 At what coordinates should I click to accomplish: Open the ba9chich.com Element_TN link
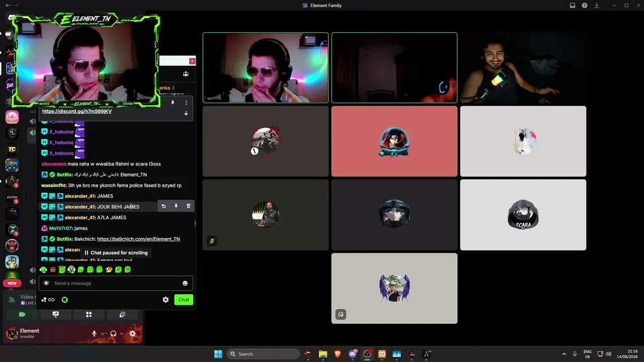[138, 239]
